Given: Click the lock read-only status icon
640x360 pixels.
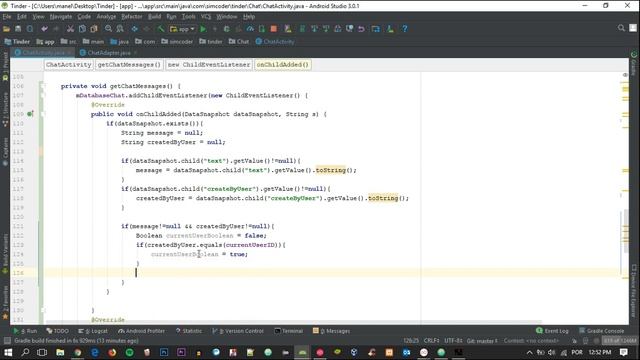Looking at the screenshot, I should click(574, 340).
